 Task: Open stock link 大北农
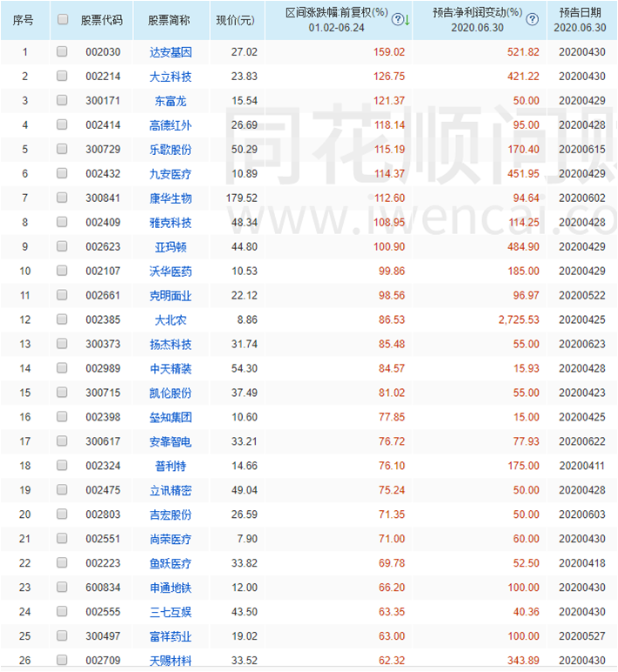(x=171, y=320)
